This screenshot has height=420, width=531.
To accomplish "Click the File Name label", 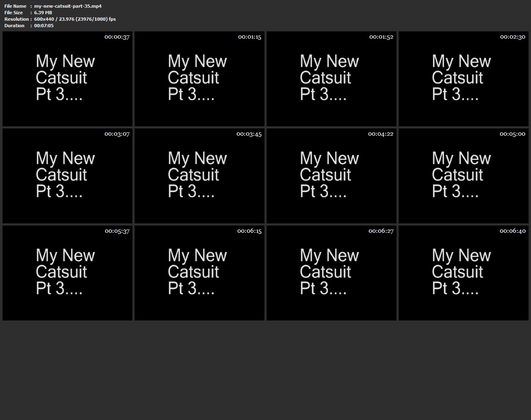I will (15, 6).
